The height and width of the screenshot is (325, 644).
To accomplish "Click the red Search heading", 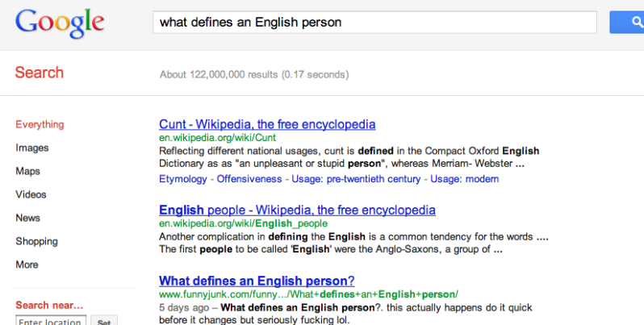I will pos(40,73).
